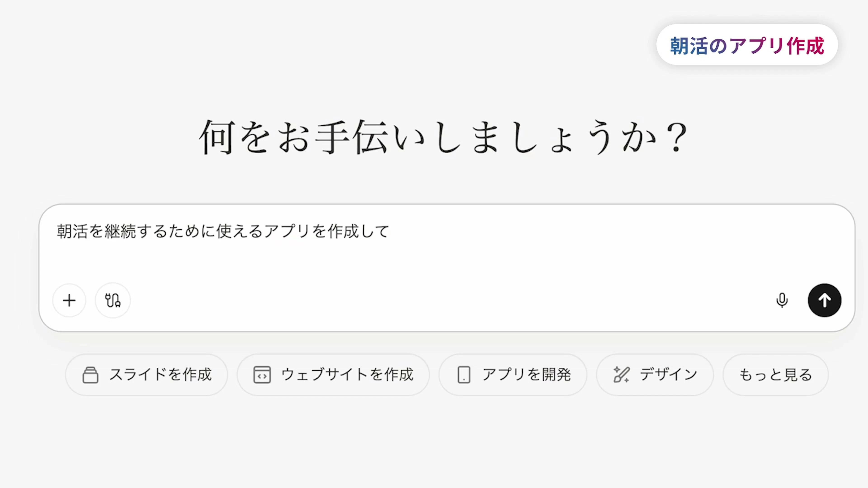Start voice input with microphone icon
The image size is (868, 488).
(x=782, y=300)
